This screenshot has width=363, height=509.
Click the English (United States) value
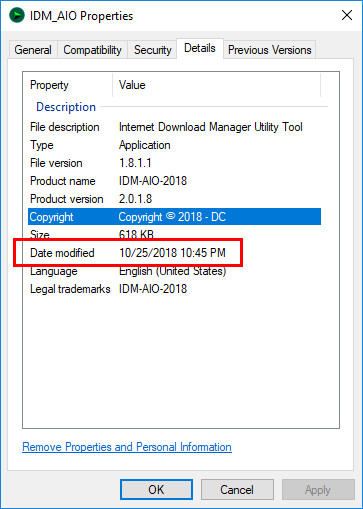pos(173,271)
